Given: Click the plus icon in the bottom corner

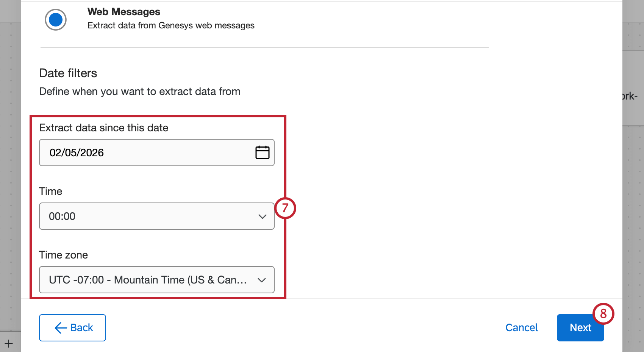Looking at the screenshot, I should (8, 343).
